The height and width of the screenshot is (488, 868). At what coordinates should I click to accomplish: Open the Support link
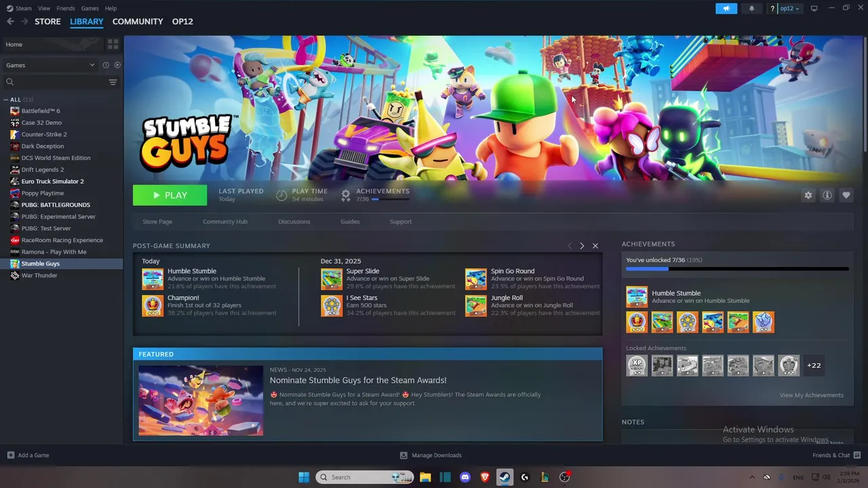tap(401, 222)
